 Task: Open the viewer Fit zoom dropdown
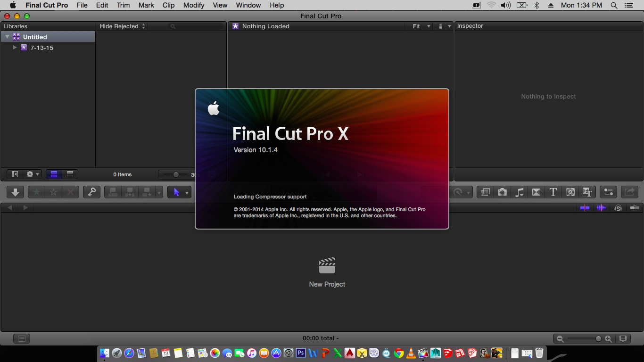click(x=421, y=26)
